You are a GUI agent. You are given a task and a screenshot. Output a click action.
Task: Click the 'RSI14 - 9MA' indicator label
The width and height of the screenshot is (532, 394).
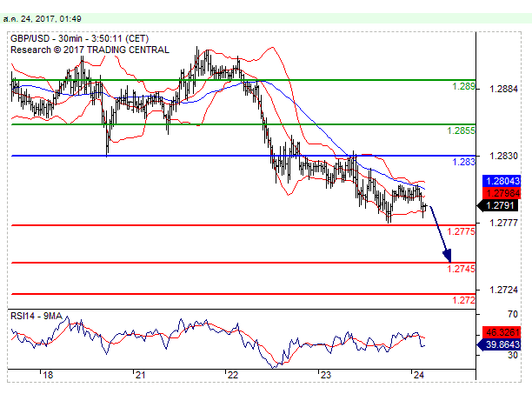click(x=37, y=317)
